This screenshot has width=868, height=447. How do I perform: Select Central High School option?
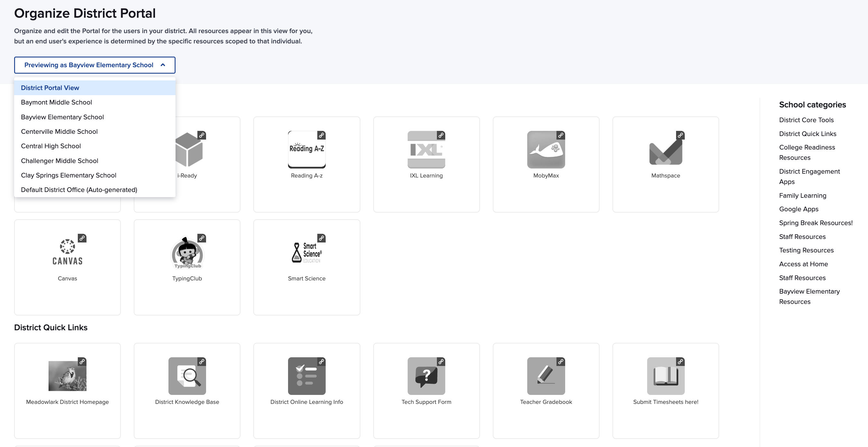coord(51,146)
